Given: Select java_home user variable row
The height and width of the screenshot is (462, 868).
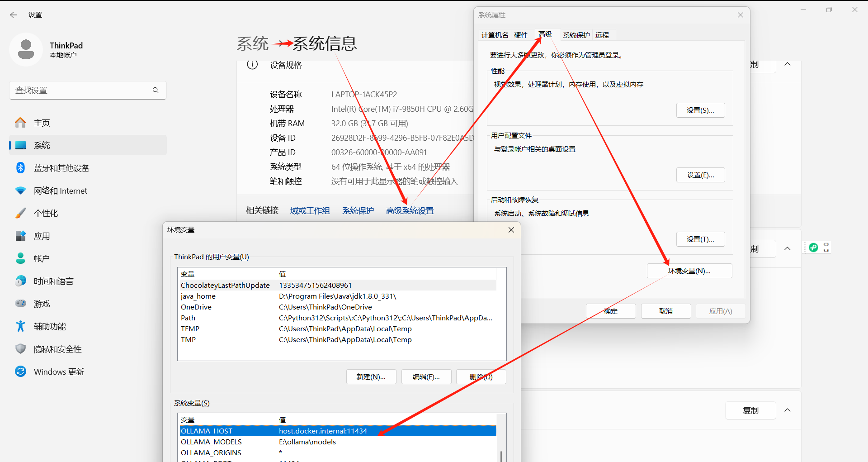Looking at the screenshot, I should click(338, 296).
